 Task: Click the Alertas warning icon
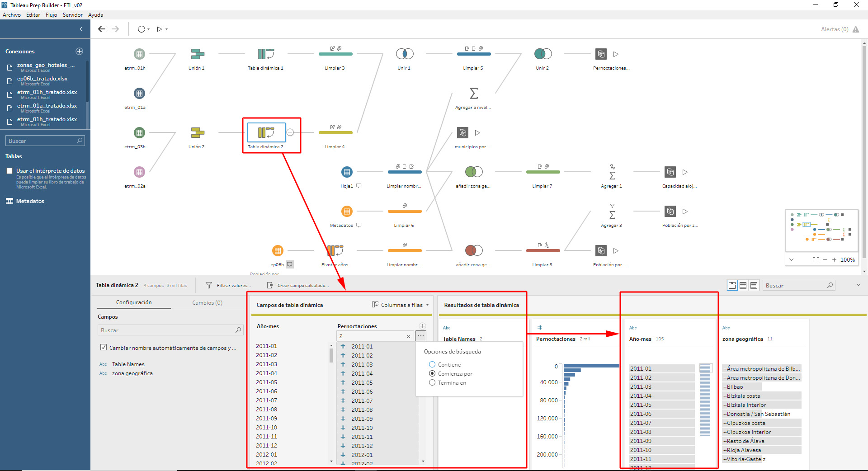tap(856, 29)
